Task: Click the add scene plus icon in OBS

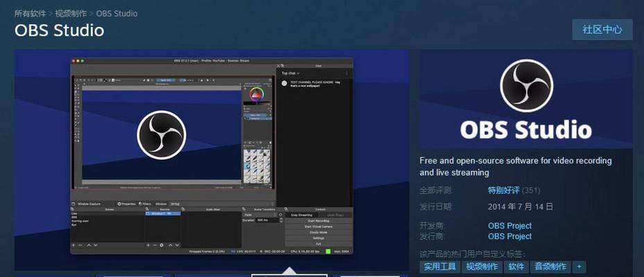Action: pos(73,245)
